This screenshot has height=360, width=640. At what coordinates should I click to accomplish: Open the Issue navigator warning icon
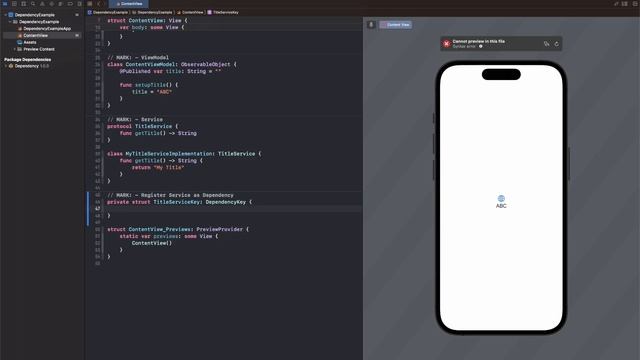pyautogui.click(x=42, y=4)
